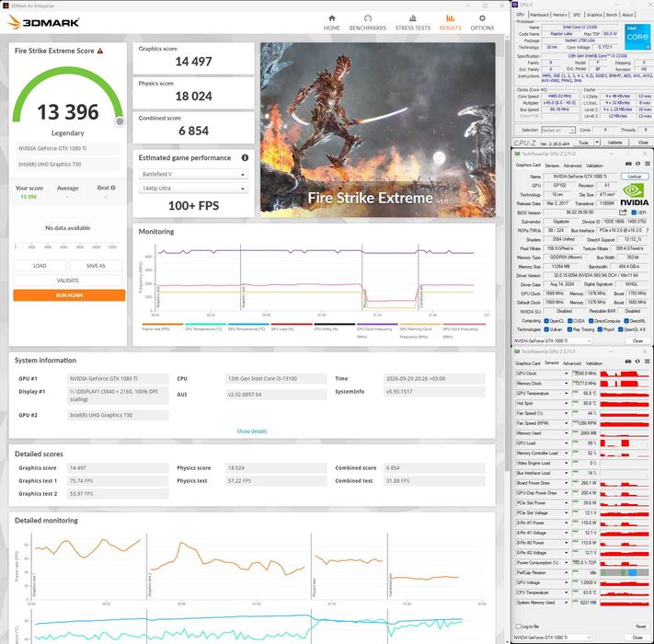Open OPTIONS via the gear icon

click(482, 18)
